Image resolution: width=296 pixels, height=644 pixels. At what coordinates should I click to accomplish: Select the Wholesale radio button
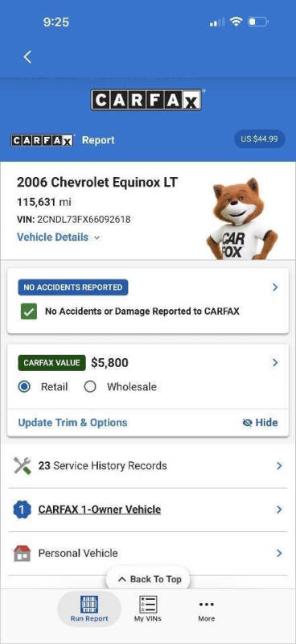(x=90, y=387)
